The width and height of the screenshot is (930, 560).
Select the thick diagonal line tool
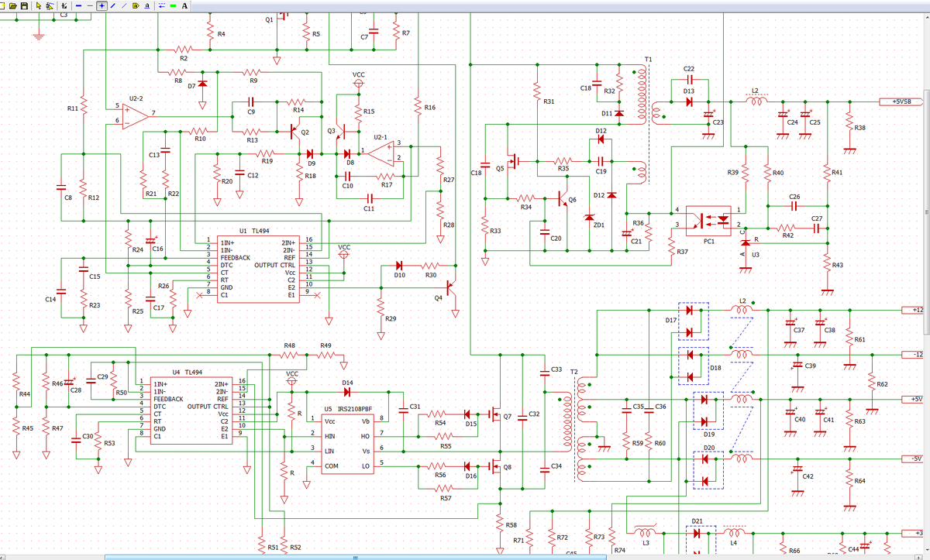(113, 5)
